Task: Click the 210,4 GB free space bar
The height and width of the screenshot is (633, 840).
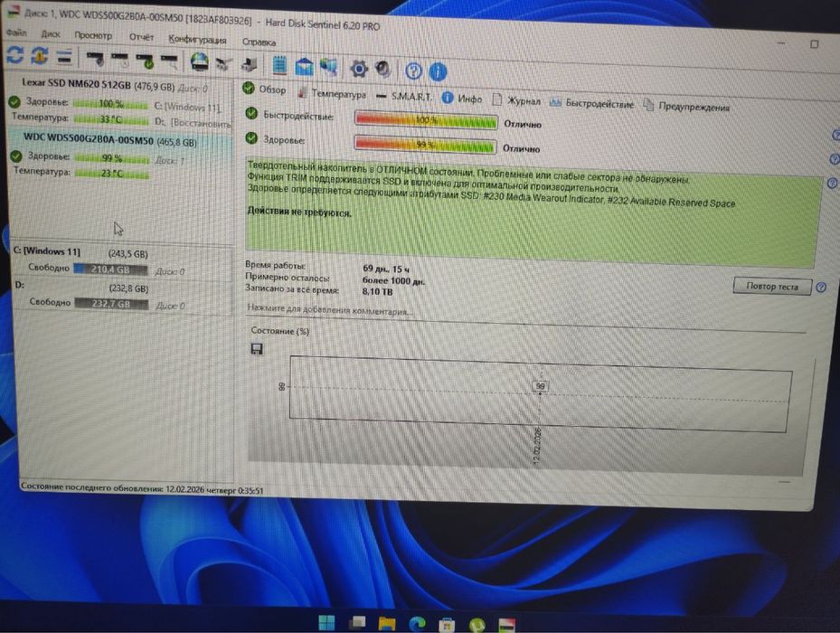Action: click(110, 269)
